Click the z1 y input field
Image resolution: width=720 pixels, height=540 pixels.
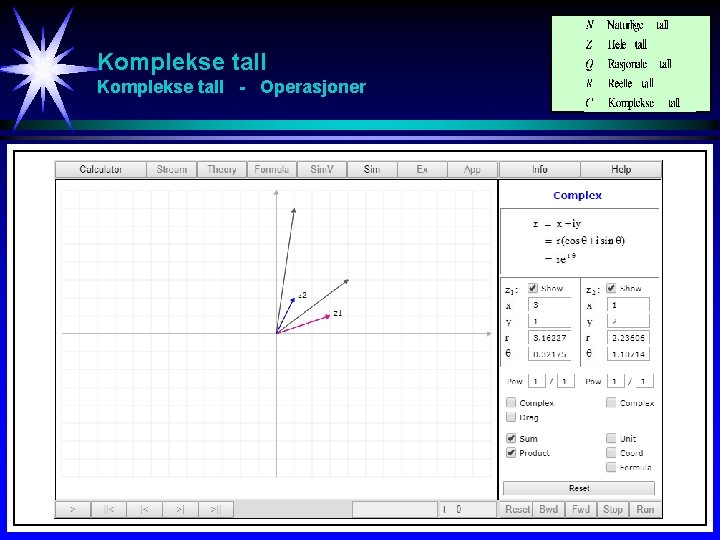[x=550, y=321]
